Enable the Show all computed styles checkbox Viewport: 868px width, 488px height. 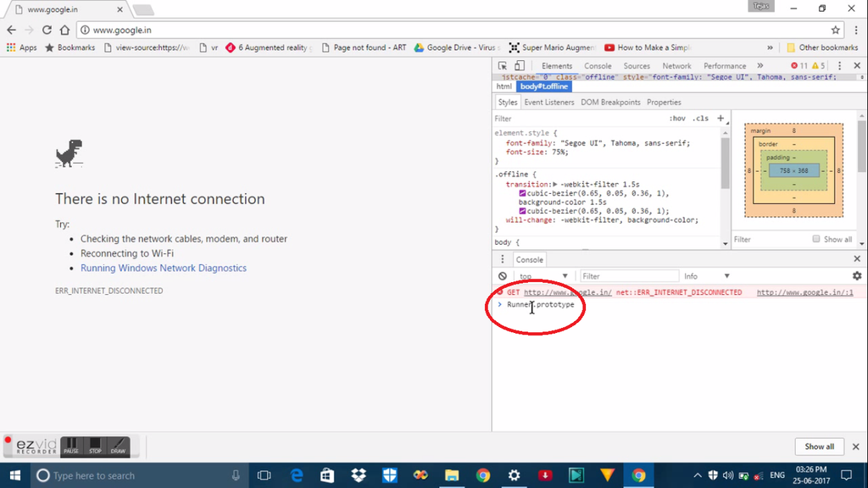[816, 239]
